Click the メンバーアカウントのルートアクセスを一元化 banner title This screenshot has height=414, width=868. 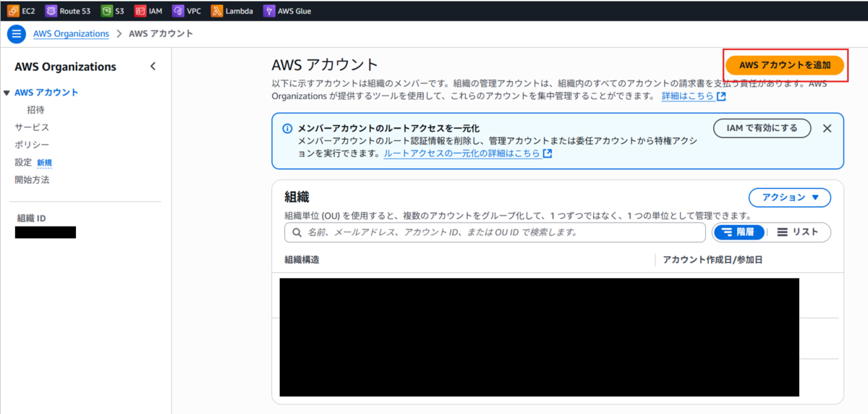(388, 128)
